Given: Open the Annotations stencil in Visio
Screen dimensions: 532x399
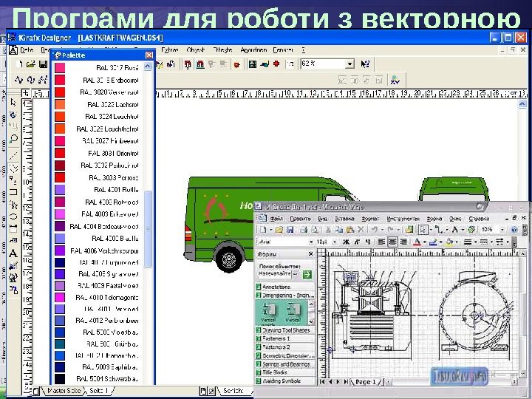Looking at the screenshot, I should [284, 287].
